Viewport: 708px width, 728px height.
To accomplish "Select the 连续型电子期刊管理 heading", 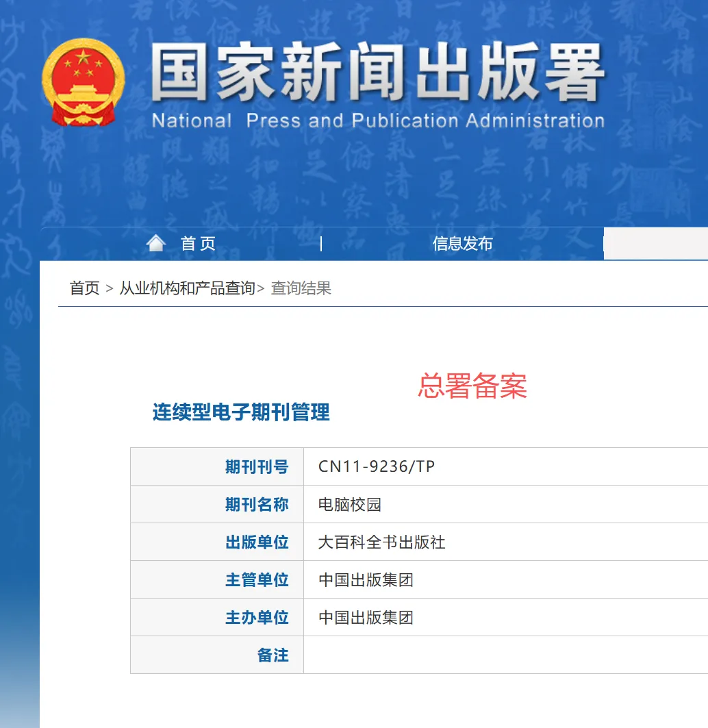I will (241, 412).
